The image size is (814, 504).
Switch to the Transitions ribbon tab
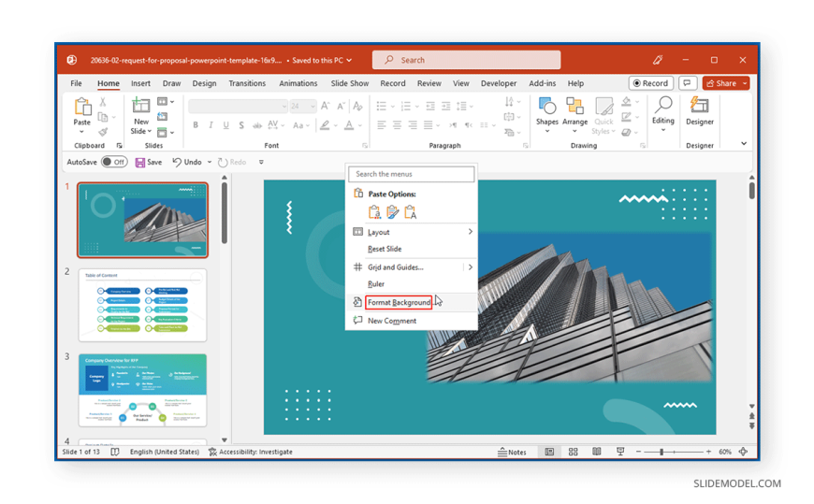247,83
